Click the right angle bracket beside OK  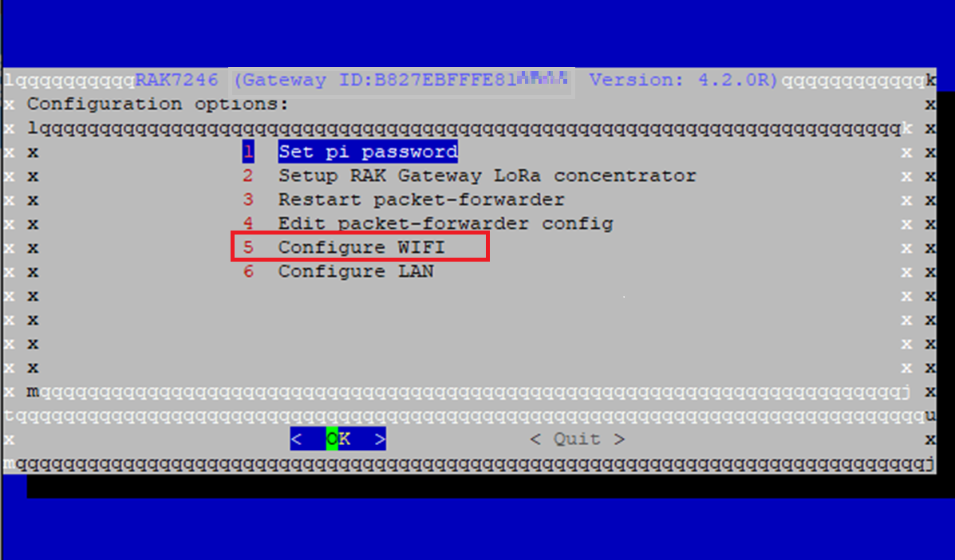(x=380, y=439)
